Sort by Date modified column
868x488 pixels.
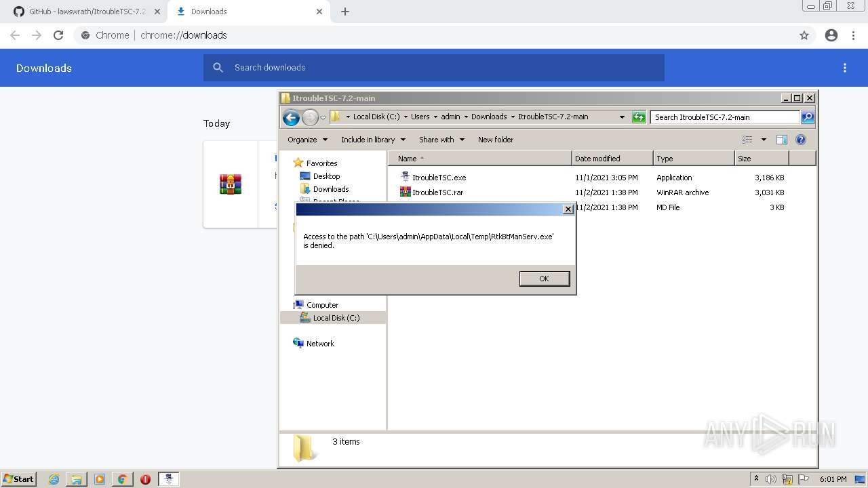(x=612, y=159)
